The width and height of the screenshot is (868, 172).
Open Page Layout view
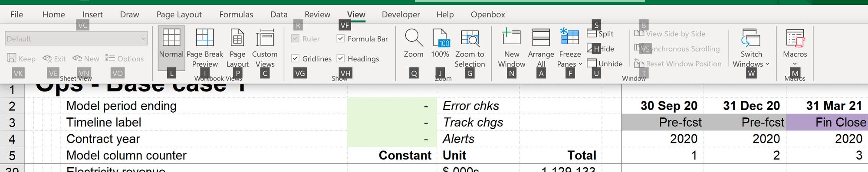[237, 38]
